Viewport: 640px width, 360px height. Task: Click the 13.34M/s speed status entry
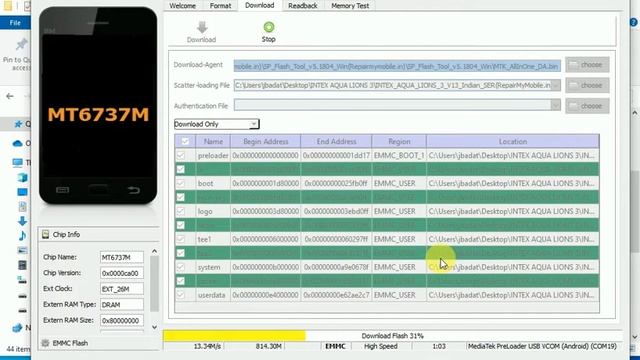[207, 346]
